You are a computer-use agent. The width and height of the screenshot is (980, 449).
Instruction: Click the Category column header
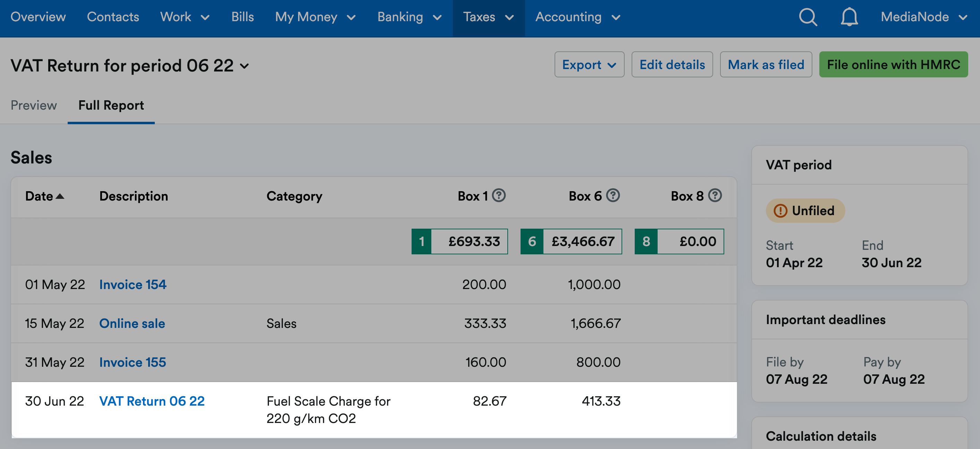[x=294, y=196]
